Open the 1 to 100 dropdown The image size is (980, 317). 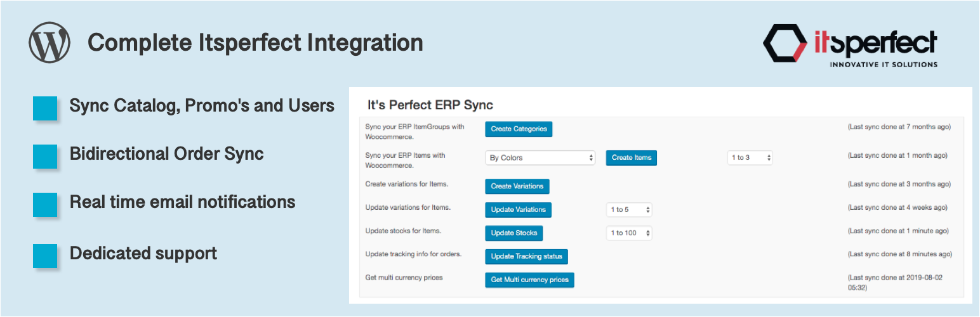629,233
